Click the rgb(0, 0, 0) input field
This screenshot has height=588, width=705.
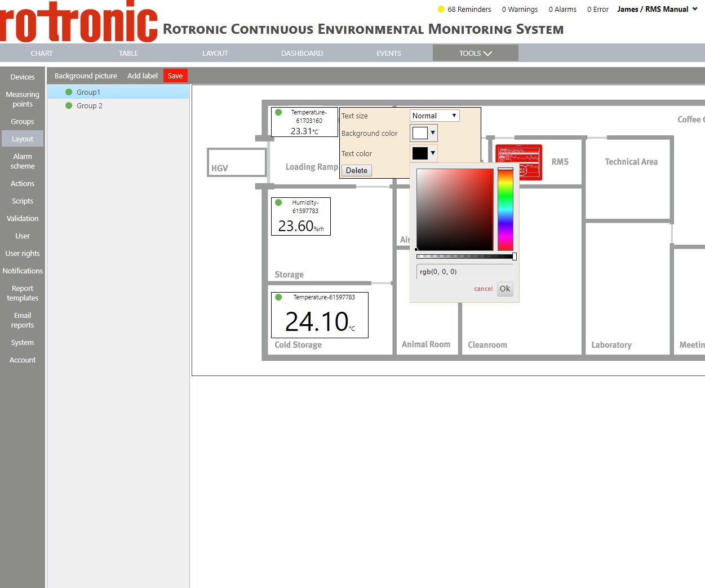(x=465, y=272)
